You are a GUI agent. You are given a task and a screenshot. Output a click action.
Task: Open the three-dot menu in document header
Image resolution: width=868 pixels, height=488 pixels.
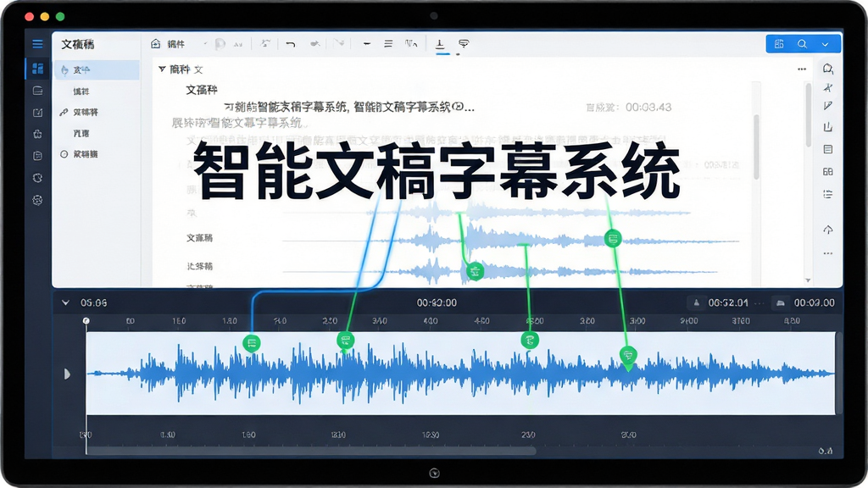point(802,69)
